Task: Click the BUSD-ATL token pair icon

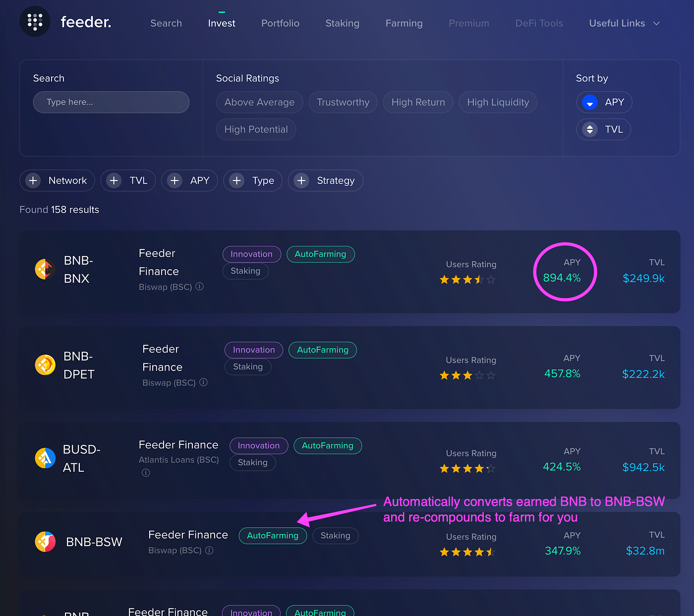Action: tap(45, 458)
